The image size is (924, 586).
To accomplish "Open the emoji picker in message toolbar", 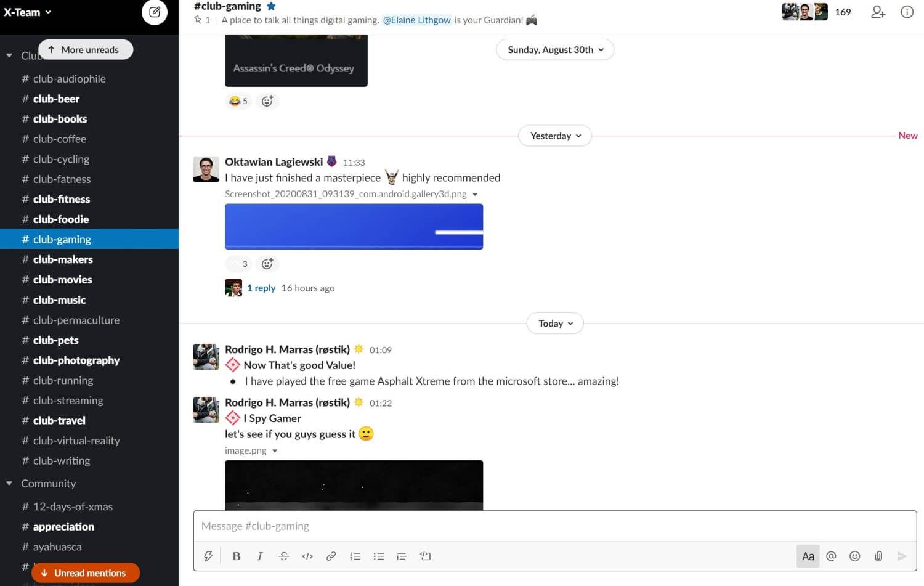I will (854, 556).
